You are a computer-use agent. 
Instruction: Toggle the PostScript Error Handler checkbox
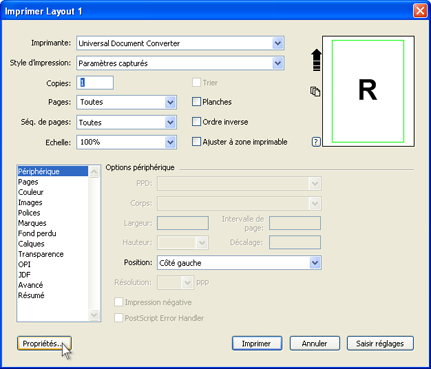118,318
